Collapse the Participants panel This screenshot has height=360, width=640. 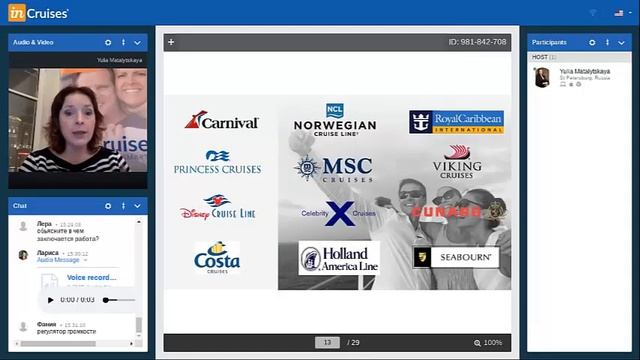coord(621,43)
